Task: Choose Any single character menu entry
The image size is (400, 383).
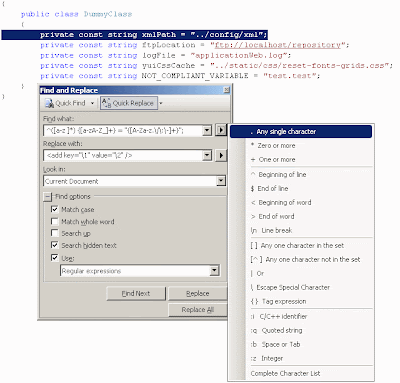Action: coord(301,131)
